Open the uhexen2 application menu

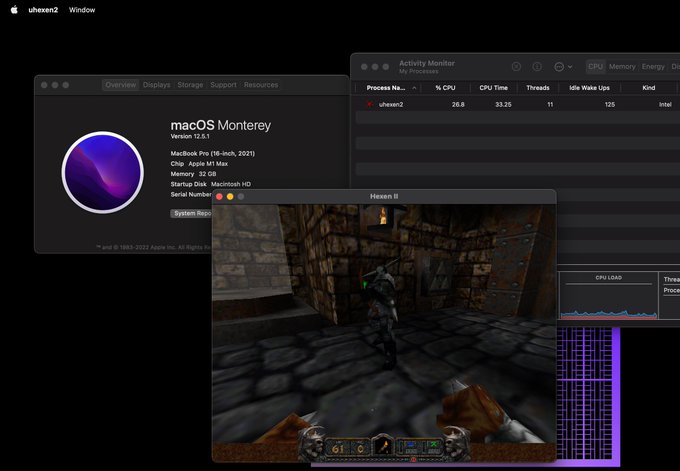pyautogui.click(x=43, y=10)
